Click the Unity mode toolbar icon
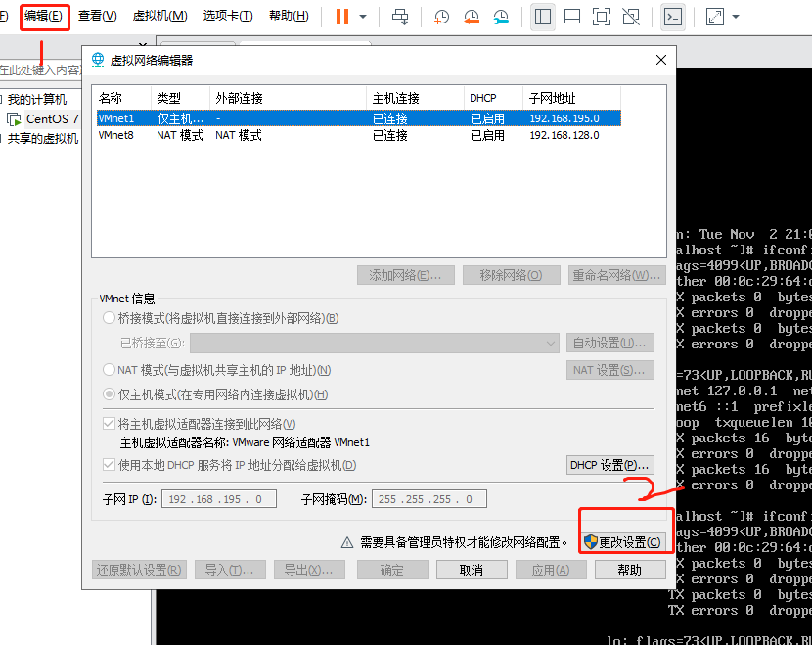Viewport: 812px width, 645px height. point(631,17)
